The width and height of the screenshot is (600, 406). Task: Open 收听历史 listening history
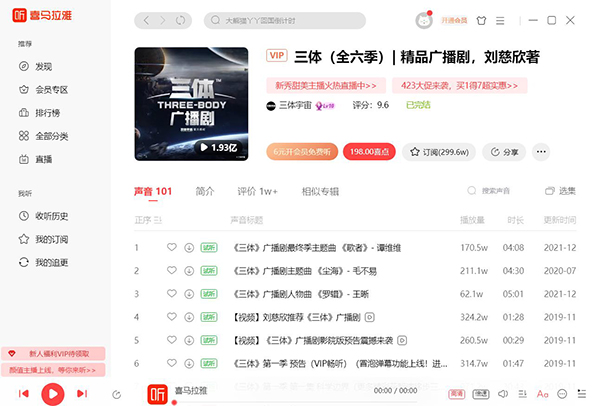click(x=43, y=216)
